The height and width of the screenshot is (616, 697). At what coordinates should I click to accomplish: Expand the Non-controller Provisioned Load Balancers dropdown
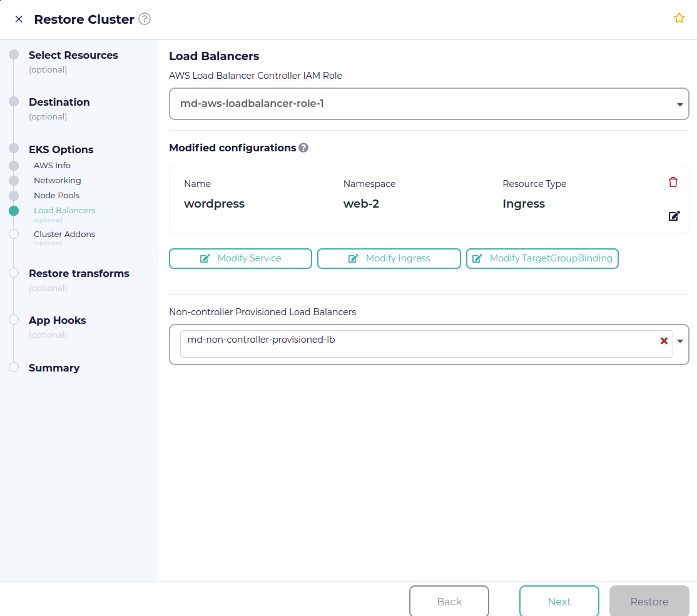tap(680, 341)
